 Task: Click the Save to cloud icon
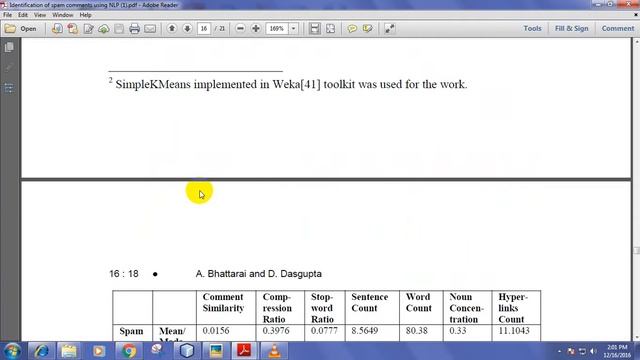tap(104, 29)
